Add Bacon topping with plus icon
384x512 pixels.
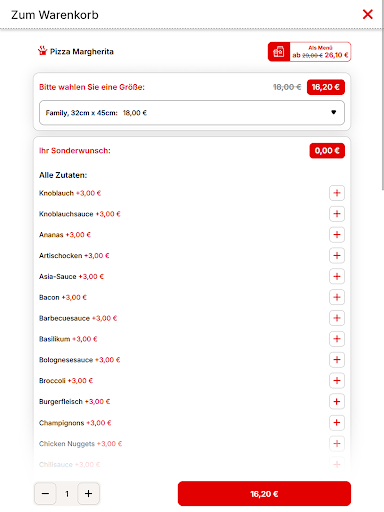pyautogui.click(x=337, y=297)
